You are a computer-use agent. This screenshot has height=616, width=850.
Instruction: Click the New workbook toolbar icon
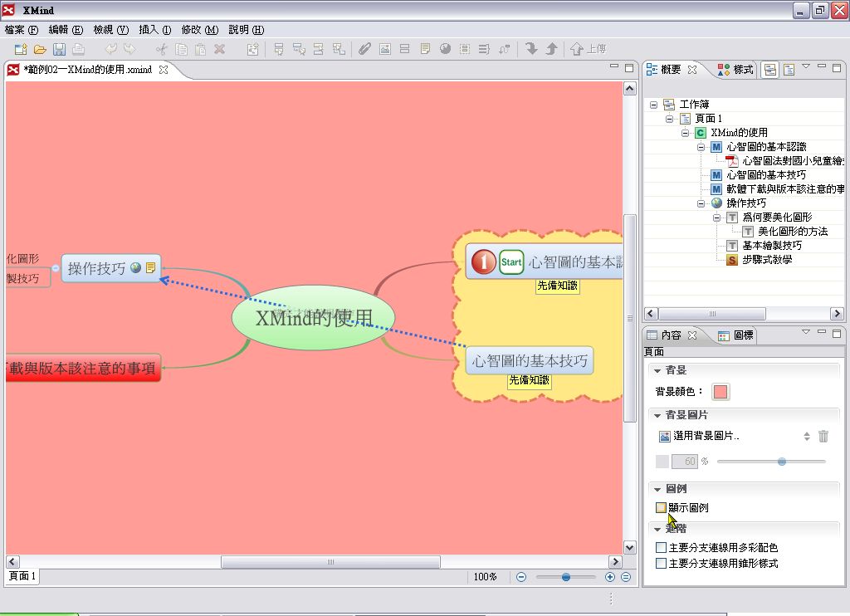point(21,49)
